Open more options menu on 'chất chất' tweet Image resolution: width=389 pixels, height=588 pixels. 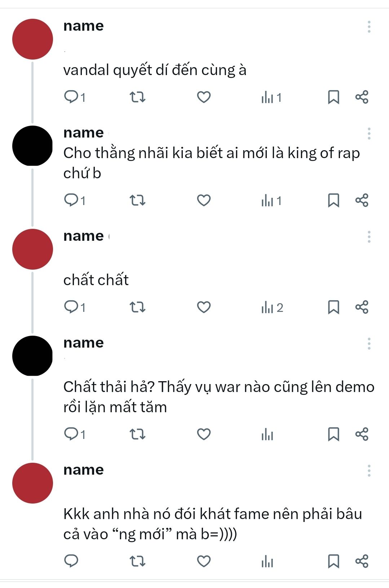point(369,237)
